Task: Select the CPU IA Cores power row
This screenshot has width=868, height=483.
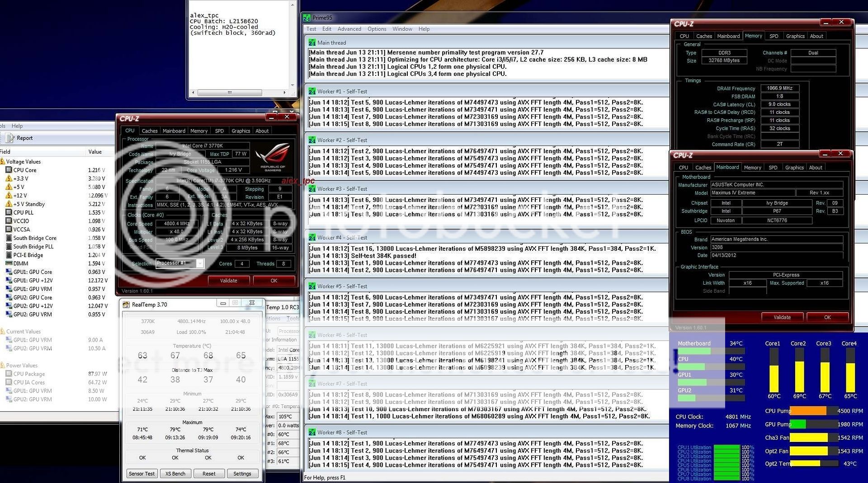Action: coord(57,382)
